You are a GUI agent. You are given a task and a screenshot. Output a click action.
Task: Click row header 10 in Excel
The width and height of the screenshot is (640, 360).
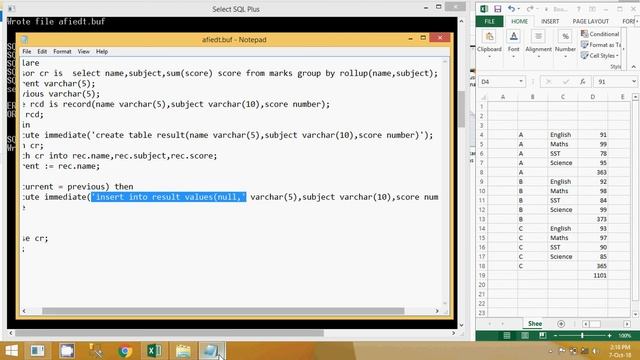(x=482, y=191)
